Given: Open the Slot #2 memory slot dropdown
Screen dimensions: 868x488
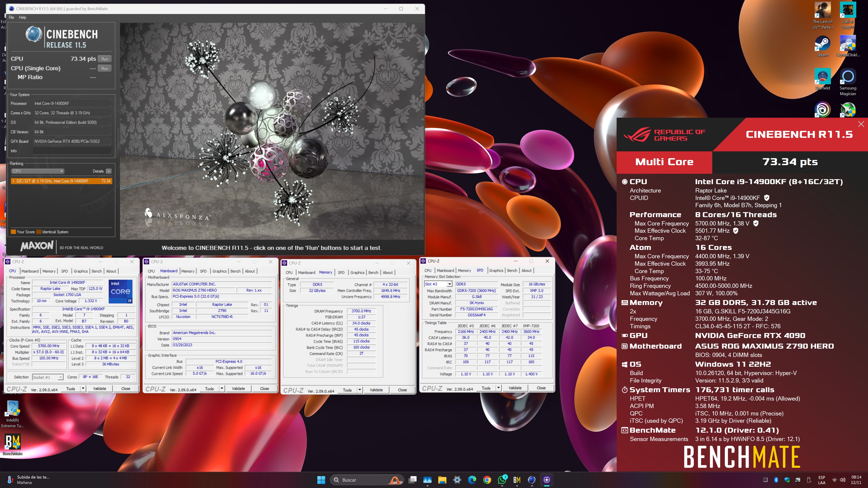Looking at the screenshot, I should coord(438,284).
